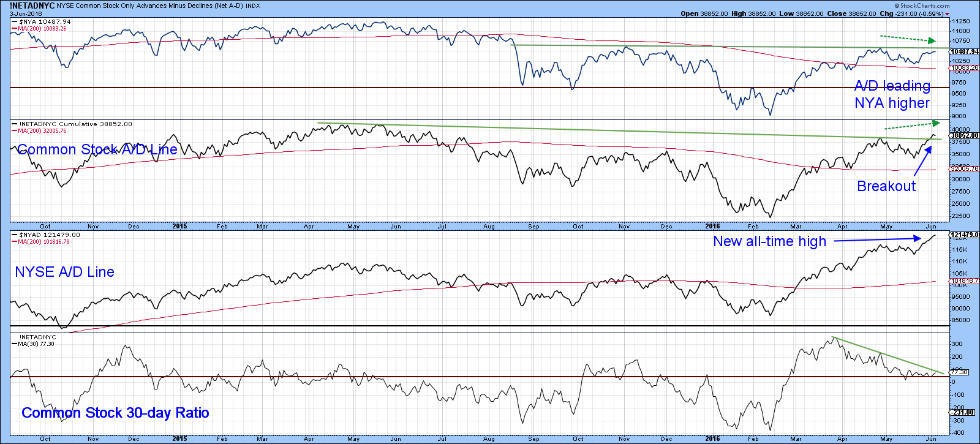The width and height of the screenshot is (980, 444).
Task: Click the 'Breakout' annotation text
Action: 886,186
